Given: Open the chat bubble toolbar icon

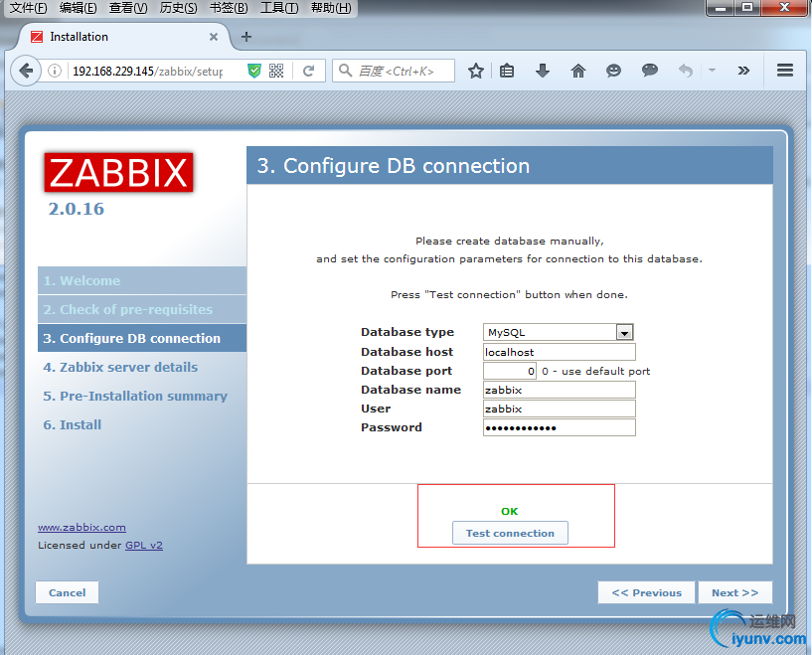Looking at the screenshot, I should pyautogui.click(x=649, y=70).
